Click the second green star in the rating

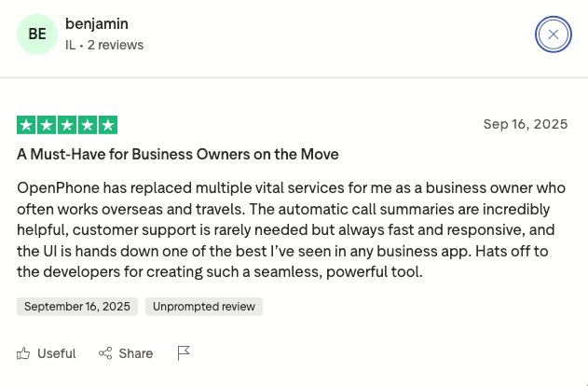click(x=47, y=125)
